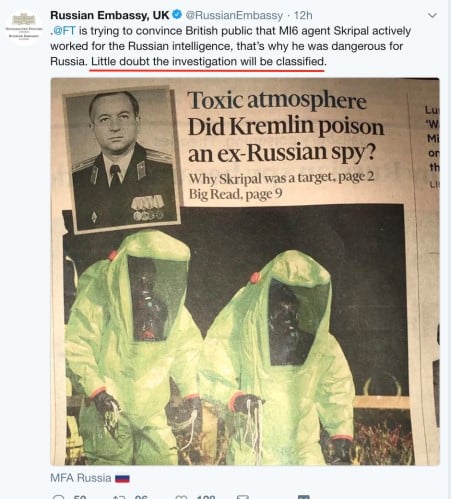Click the reply count number

point(80,497)
